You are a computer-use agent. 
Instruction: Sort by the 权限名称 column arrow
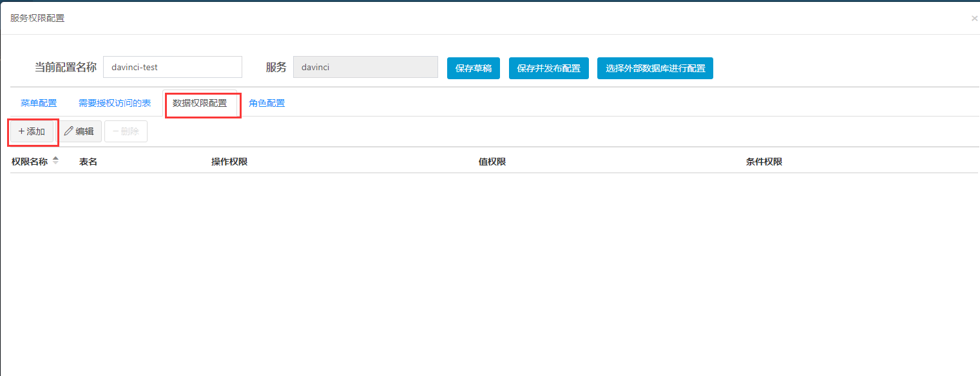[55, 161]
